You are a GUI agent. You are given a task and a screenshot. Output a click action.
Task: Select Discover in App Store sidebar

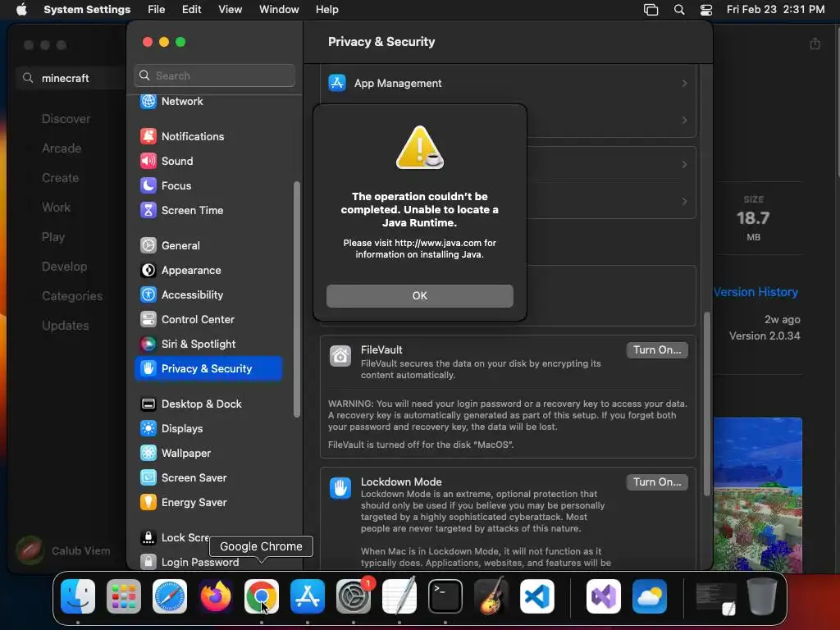tap(66, 119)
